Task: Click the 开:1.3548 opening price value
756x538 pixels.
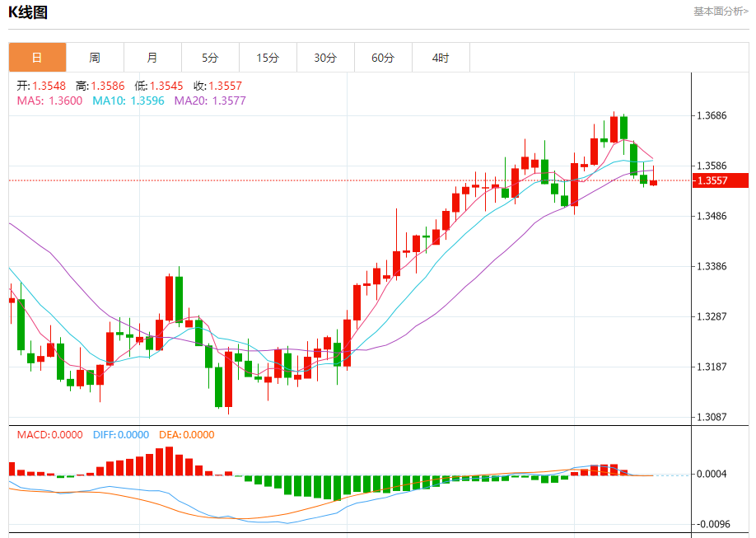Action: coord(41,86)
